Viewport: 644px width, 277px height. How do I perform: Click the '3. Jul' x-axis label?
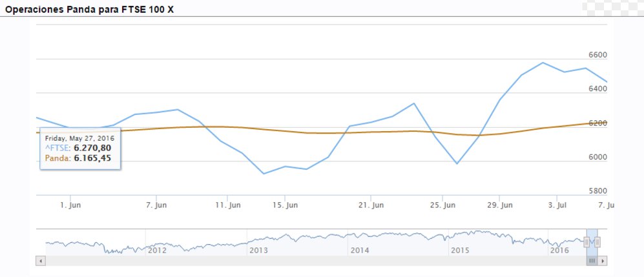tap(557, 205)
